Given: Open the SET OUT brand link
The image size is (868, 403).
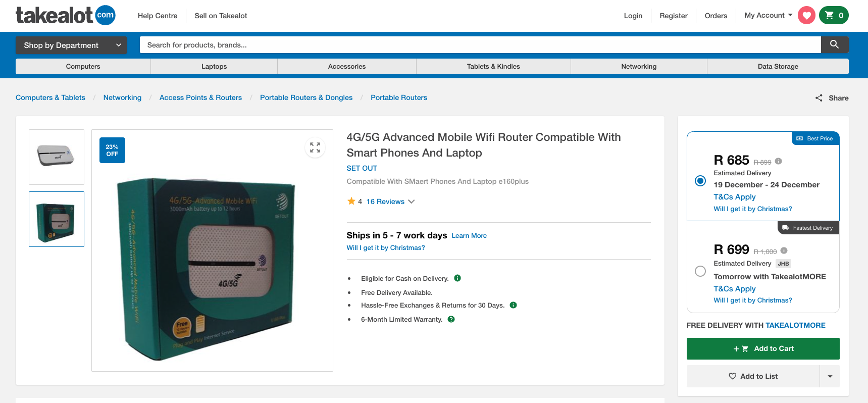Looking at the screenshot, I should pos(362,168).
